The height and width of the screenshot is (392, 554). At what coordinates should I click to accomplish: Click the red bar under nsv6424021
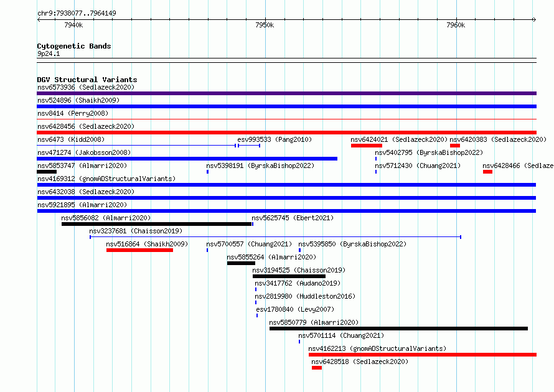pyautogui.click(x=367, y=146)
